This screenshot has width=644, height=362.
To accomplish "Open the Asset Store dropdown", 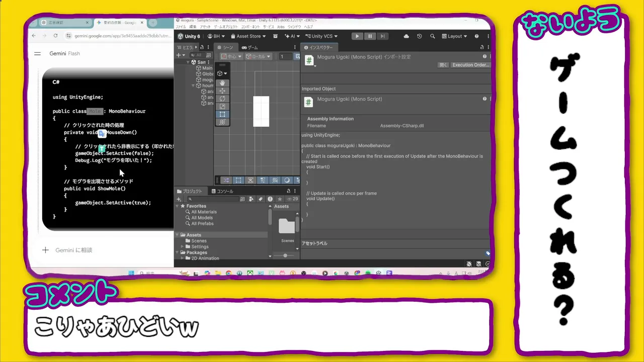I will coord(249,36).
